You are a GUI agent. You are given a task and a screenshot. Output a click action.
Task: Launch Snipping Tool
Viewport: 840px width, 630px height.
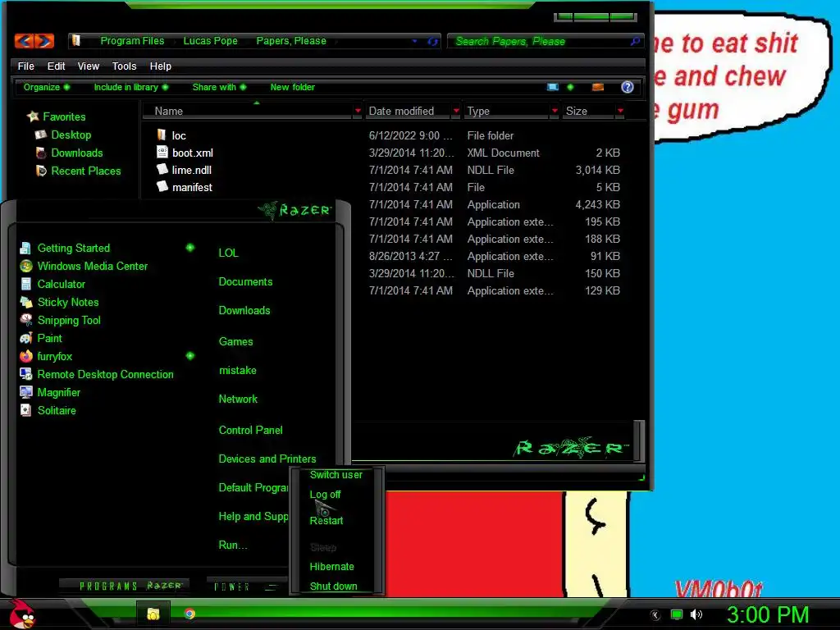coord(69,321)
